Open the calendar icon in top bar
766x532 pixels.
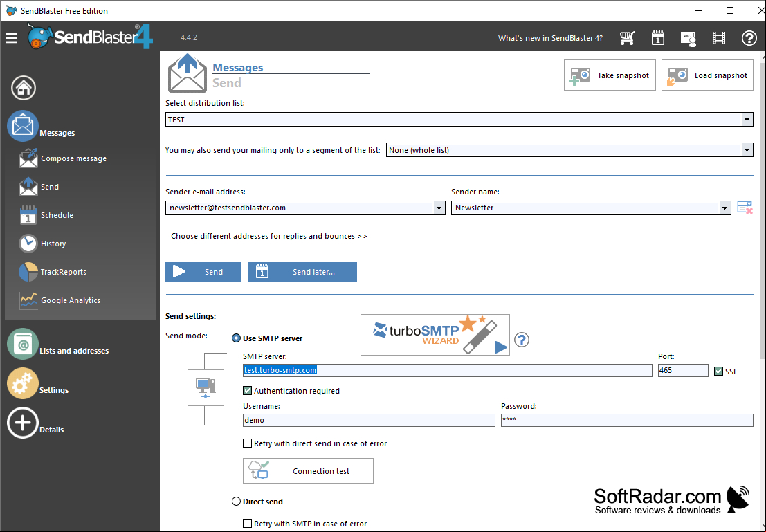point(658,37)
